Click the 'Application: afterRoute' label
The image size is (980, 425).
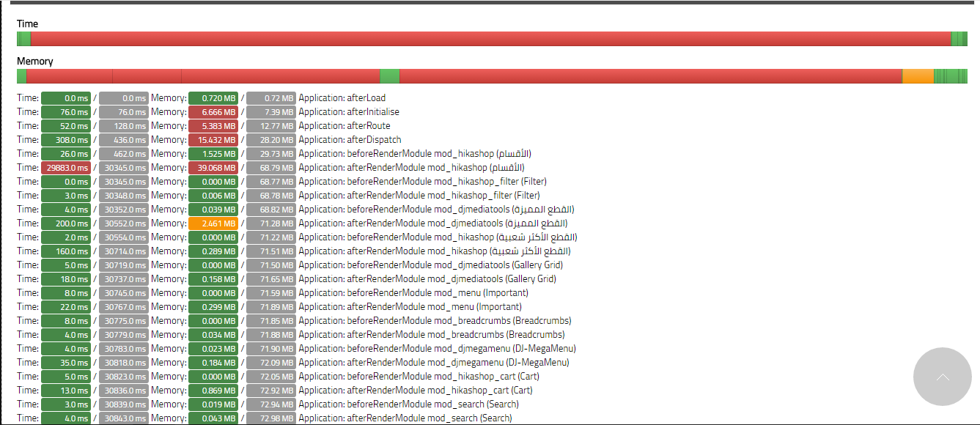point(344,126)
